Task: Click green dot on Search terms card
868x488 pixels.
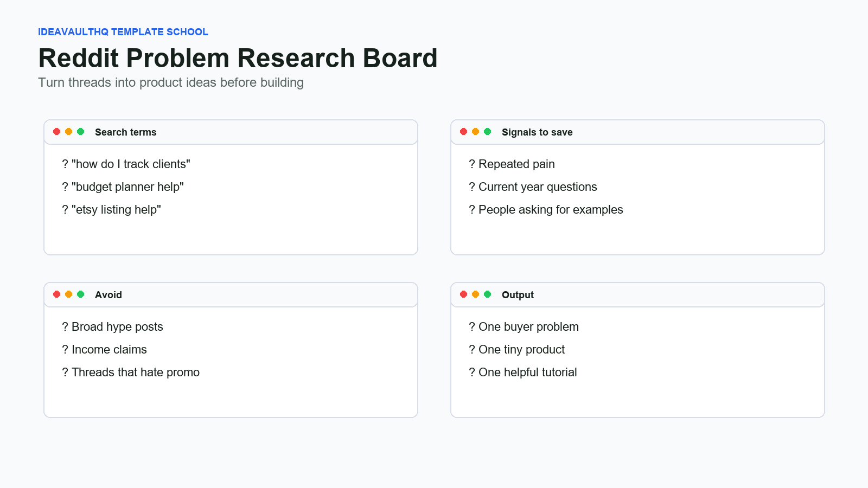Action: pos(80,132)
